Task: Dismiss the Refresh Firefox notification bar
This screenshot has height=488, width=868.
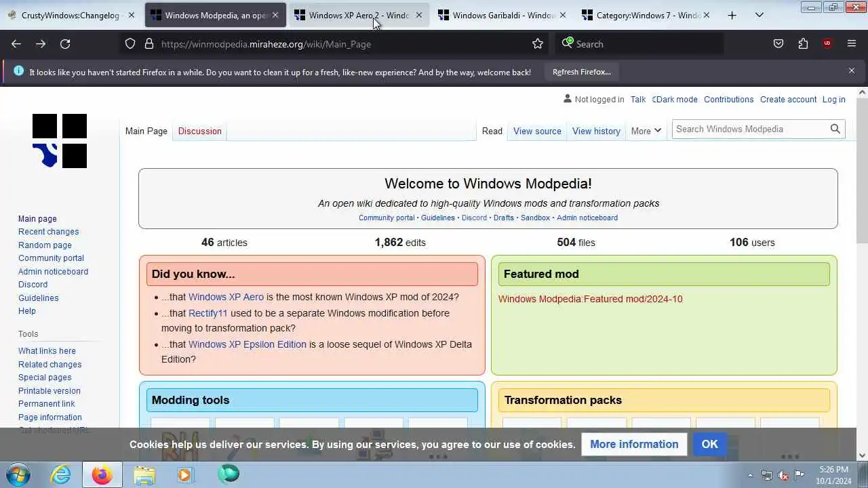Action: tap(852, 70)
